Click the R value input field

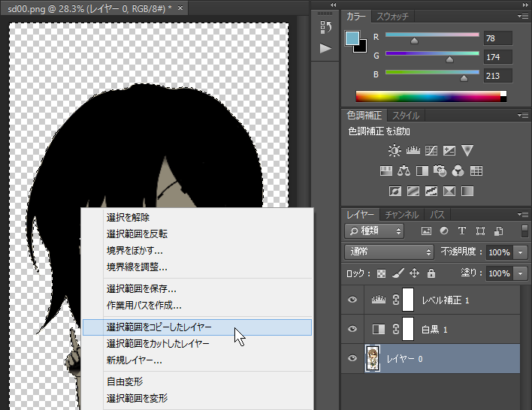coord(498,38)
